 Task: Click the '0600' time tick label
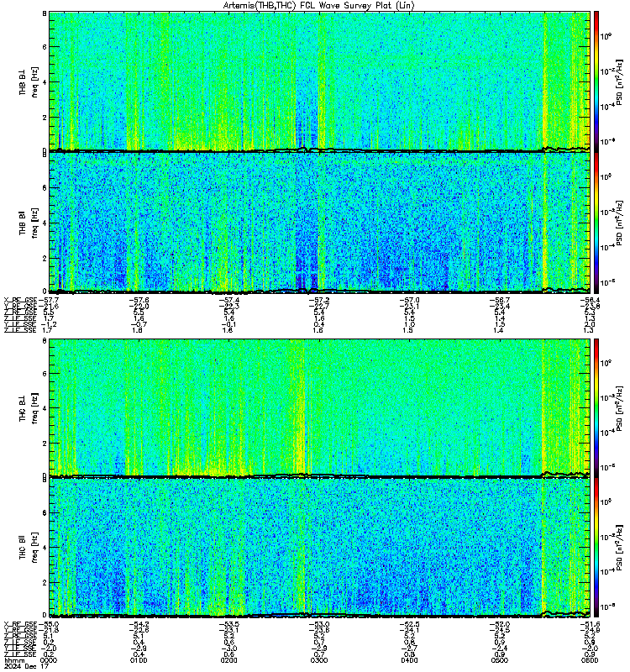click(590, 660)
